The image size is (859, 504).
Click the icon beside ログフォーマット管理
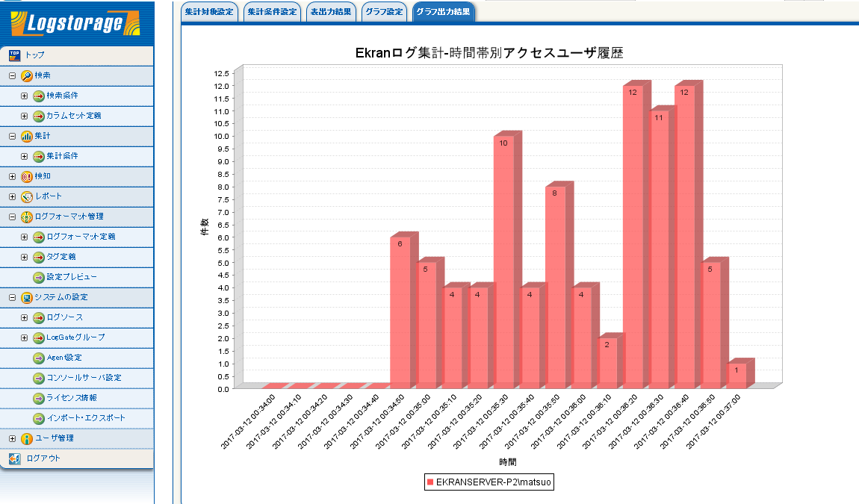pos(26,217)
